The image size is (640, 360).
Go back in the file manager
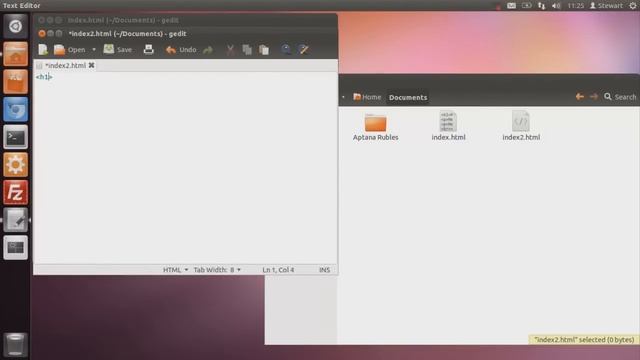coord(580,97)
